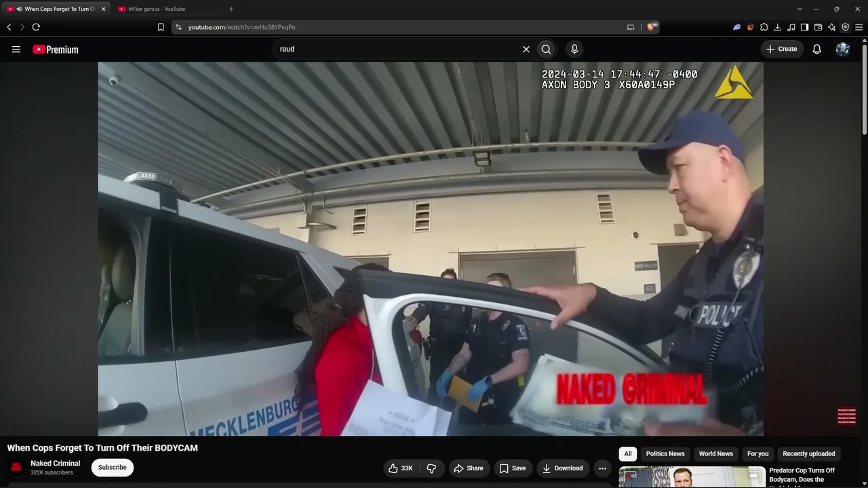
Task: Select the 'All' filter chip
Action: click(x=628, y=453)
